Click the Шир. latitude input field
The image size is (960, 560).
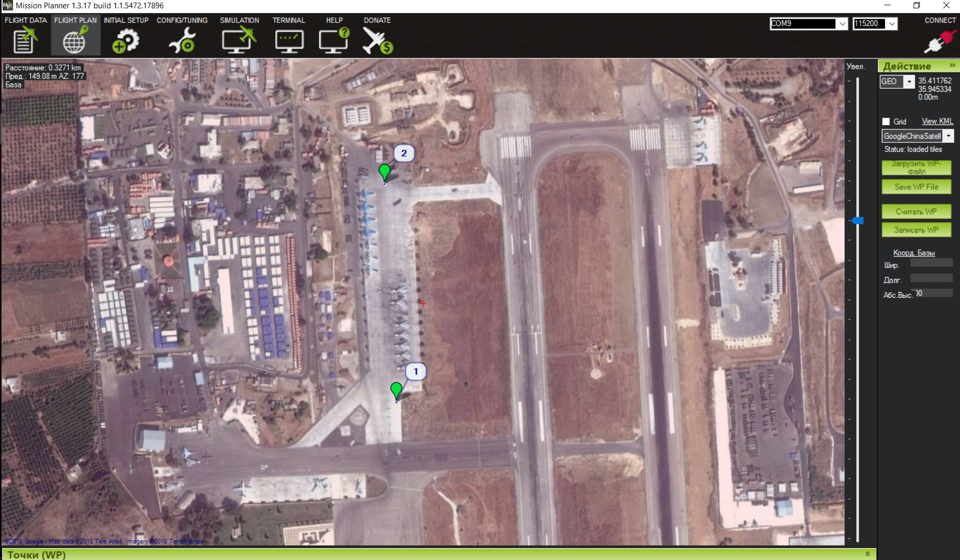coord(931,263)
